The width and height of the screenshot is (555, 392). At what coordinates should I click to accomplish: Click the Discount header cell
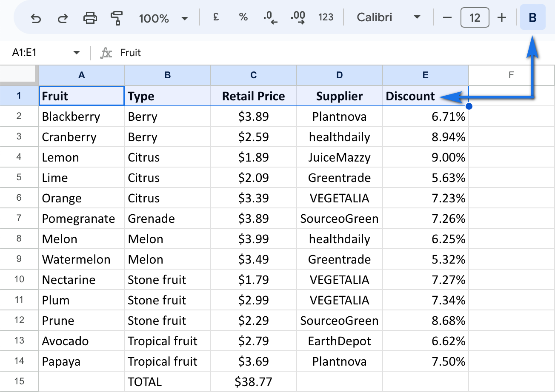426,96
